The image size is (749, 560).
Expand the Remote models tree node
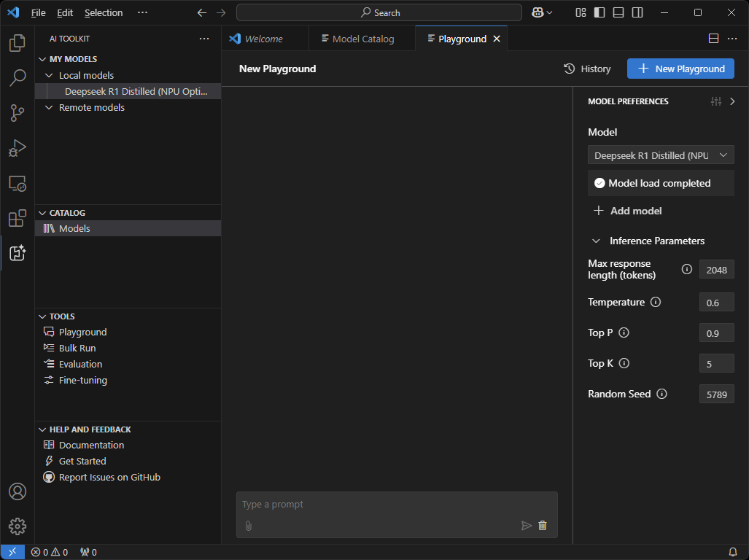tap(49, 107)
